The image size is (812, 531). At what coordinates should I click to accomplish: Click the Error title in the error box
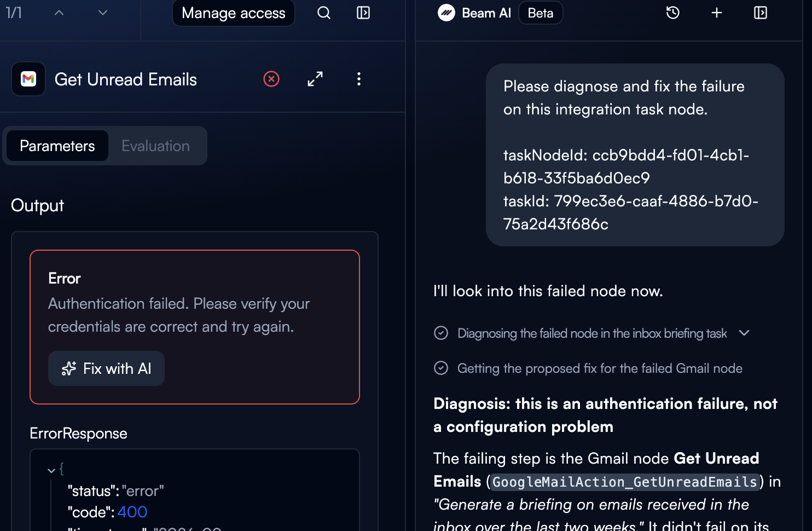click(65, 279)
